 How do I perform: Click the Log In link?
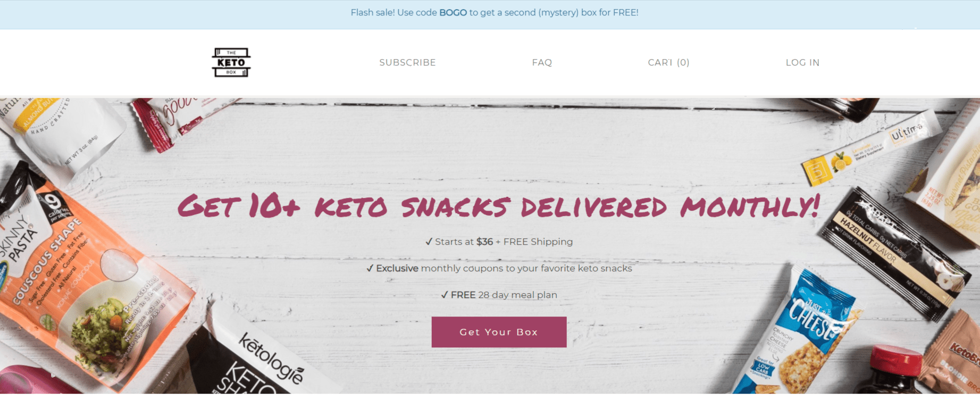(802, 63)
